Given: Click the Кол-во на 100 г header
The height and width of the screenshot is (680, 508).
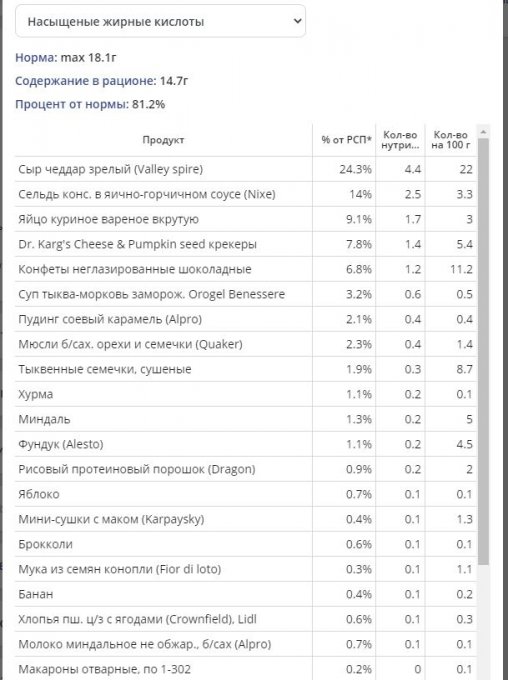Looking at the screenshot, I should pyautogui.click(x=451, y=140).
